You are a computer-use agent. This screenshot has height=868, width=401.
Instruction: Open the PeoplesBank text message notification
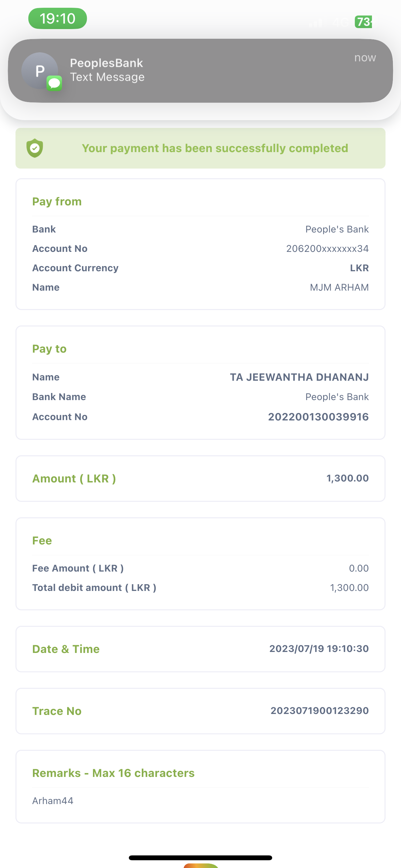coord(200,71)
